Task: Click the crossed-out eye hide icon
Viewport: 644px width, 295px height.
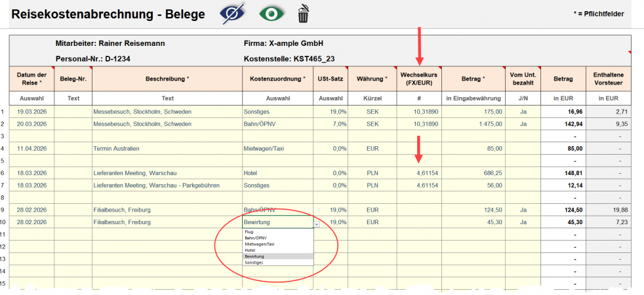Action: pyautogui.click(x=233, y=14)
